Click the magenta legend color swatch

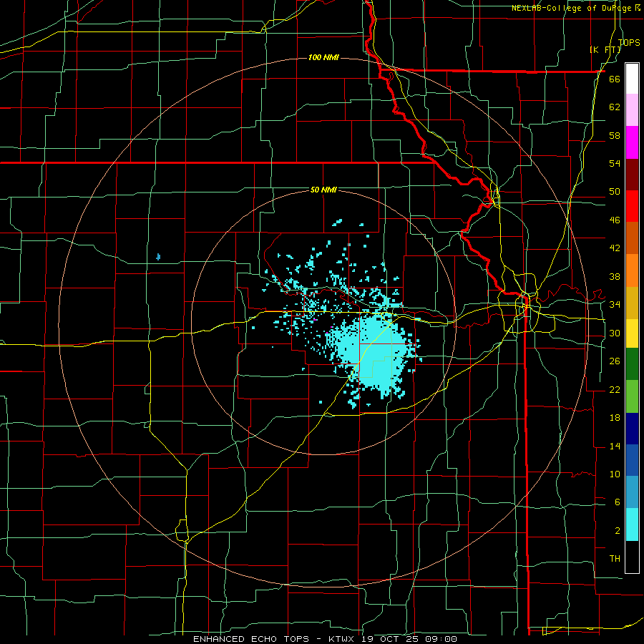click(632, 142)
